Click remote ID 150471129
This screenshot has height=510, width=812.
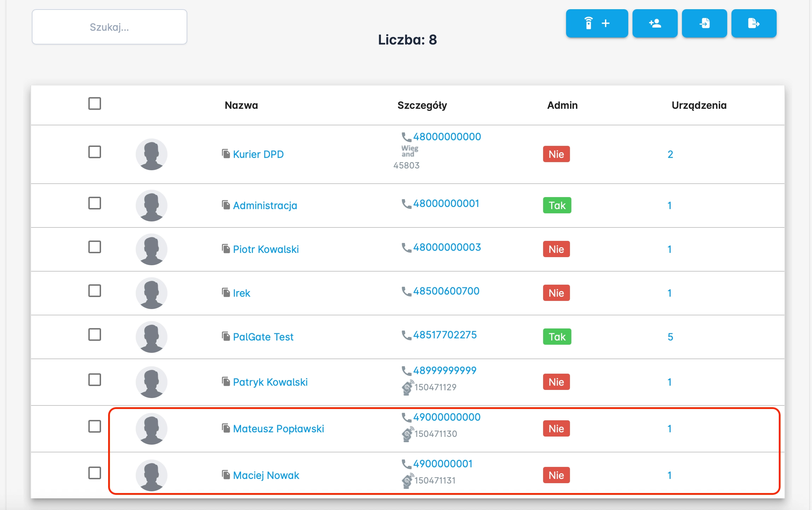pyautogui.click(x=435, y=387)
